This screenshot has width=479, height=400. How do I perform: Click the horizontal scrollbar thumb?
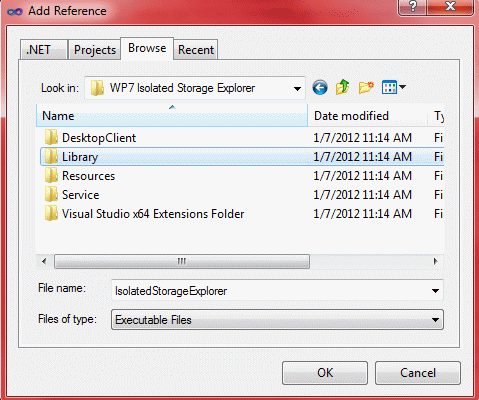coord(182,261)
